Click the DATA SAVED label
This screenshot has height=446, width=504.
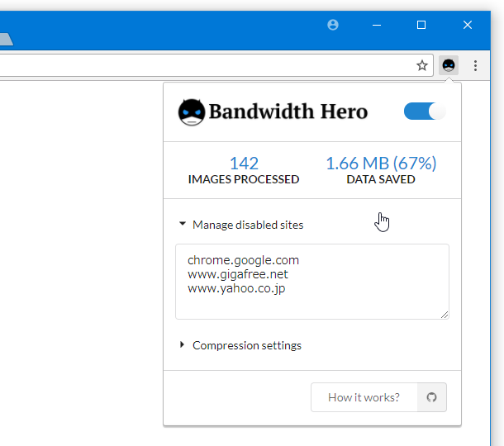point(381,179)
